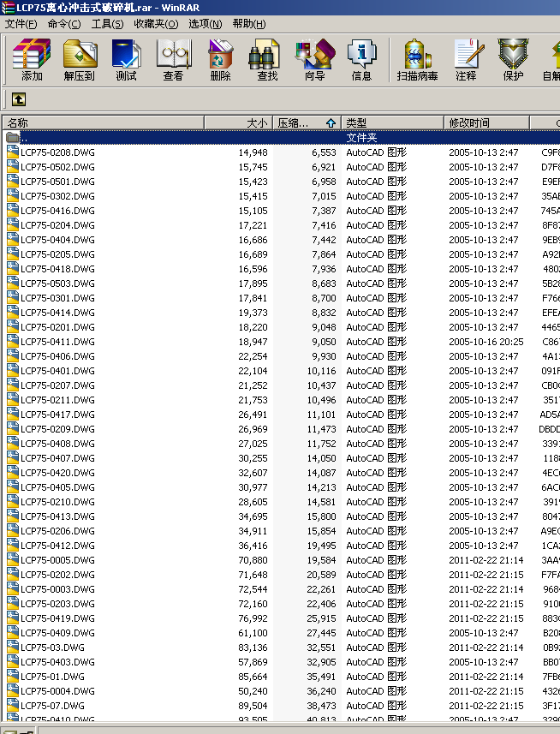Viewport: 560px width, 734px height.
Task: Open the View (查看) tool
Action: [174, 60]
